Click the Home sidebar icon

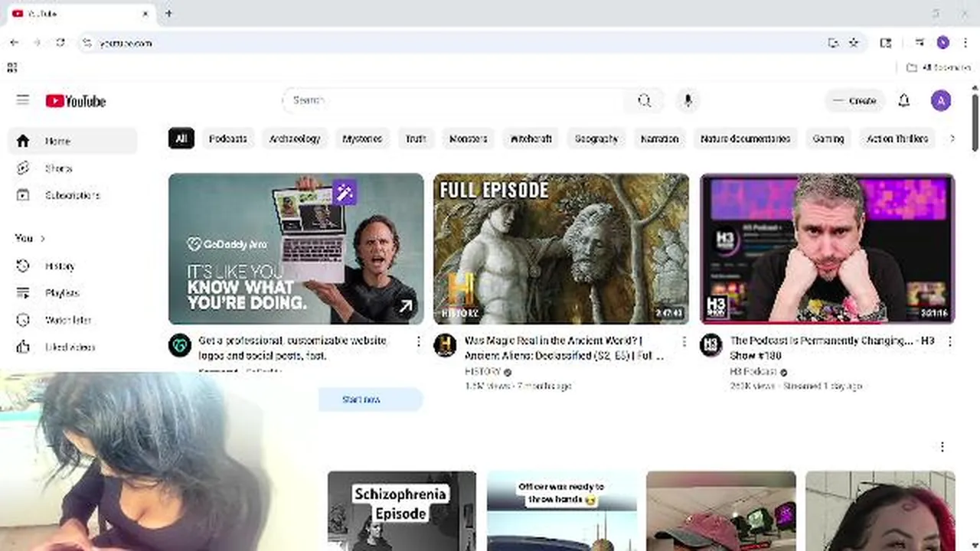coord(23,141)
